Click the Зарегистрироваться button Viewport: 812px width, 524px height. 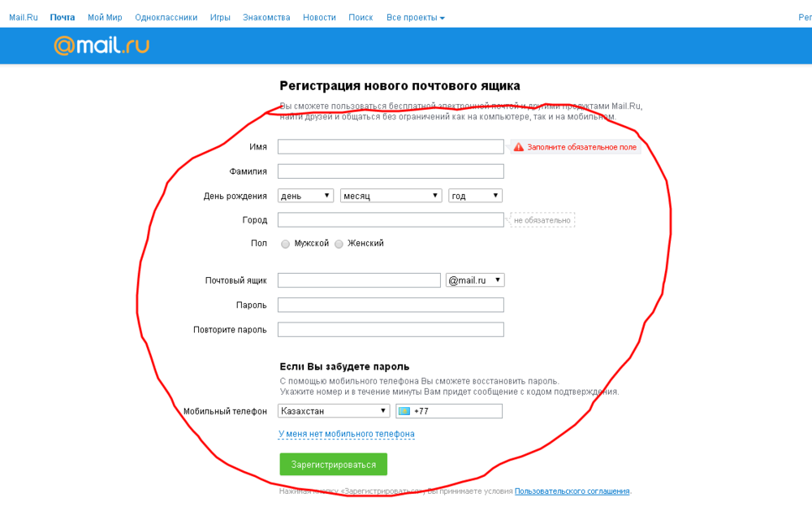point(334,465)
